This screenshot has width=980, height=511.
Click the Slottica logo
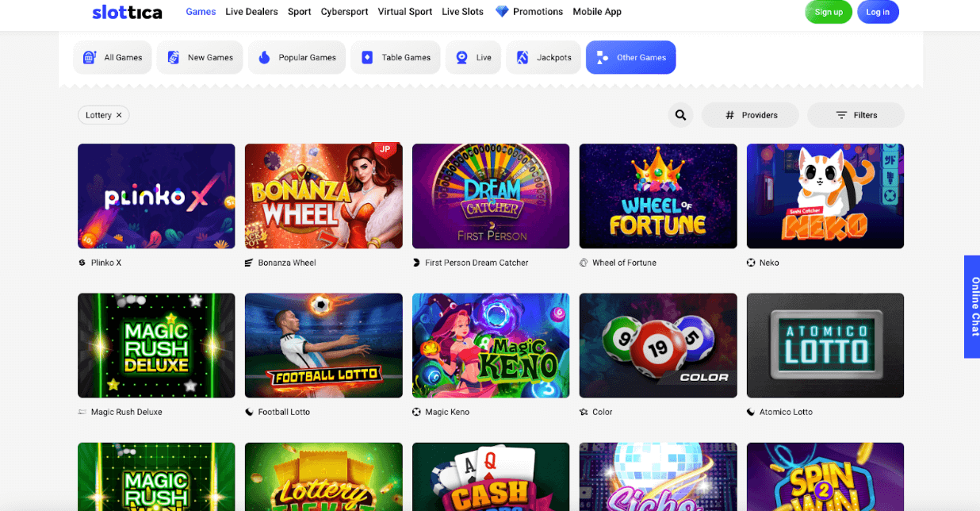click(x=127, y=12)
